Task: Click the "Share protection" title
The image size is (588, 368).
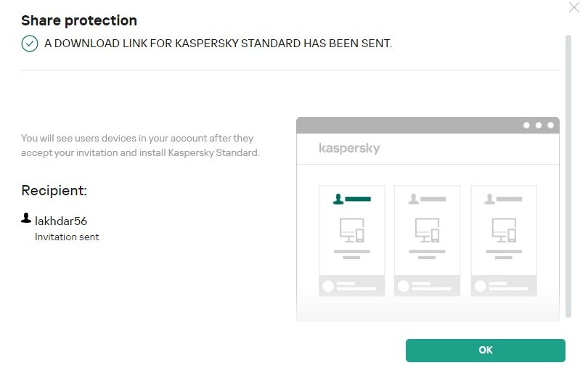Action: coord(79,20)
